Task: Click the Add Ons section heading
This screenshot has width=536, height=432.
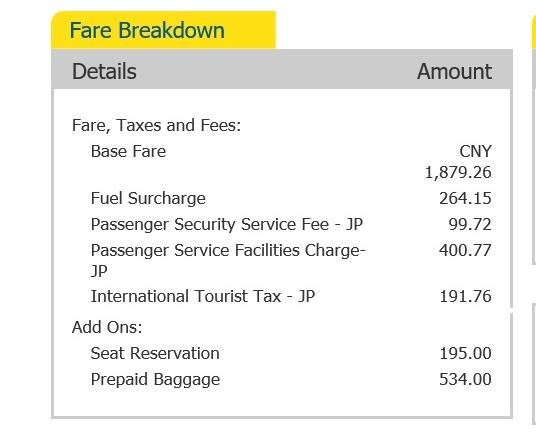Action: (x=107, y=327)
